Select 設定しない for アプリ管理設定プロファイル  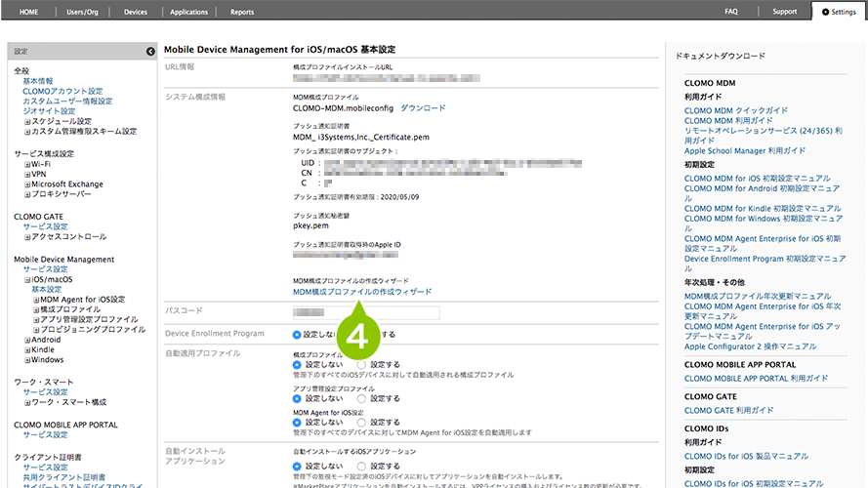(297, 399)
